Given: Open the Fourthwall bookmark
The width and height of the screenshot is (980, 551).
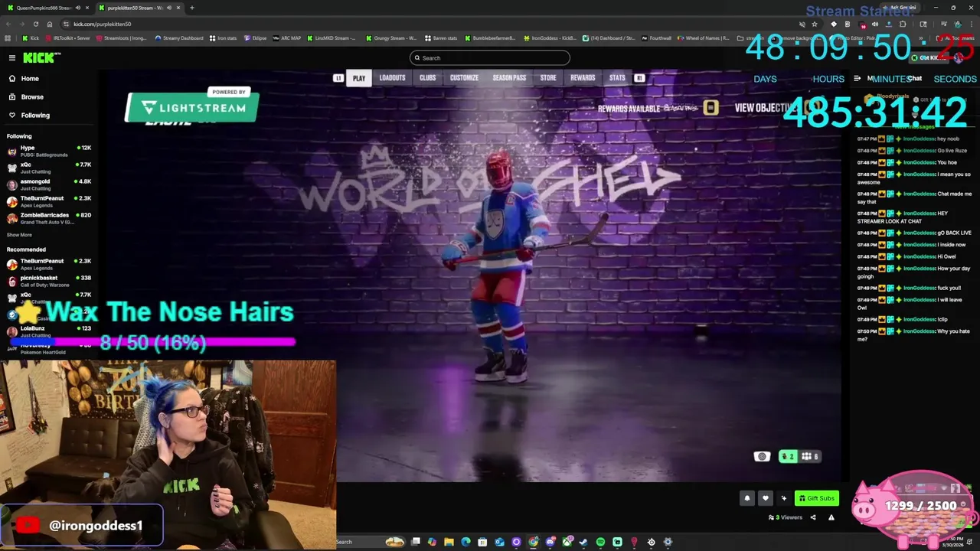Looking at the screenshot, I should (x=655, y=37).
